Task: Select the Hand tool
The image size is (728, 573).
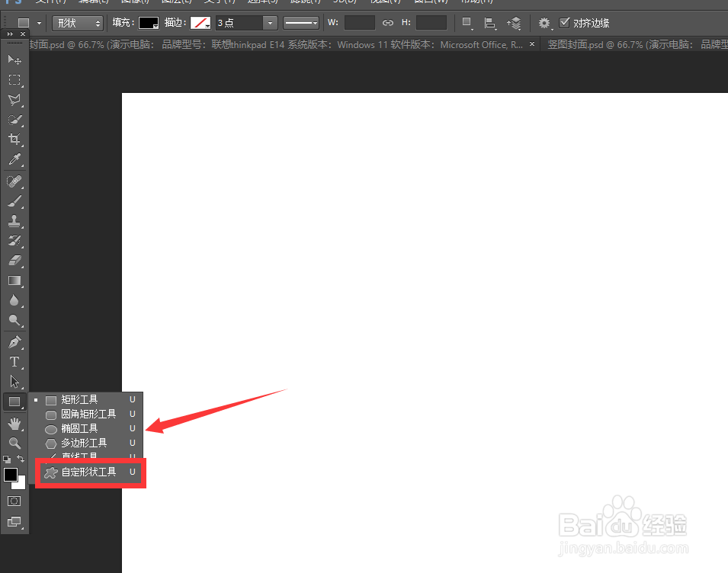Action: point(14,423)
